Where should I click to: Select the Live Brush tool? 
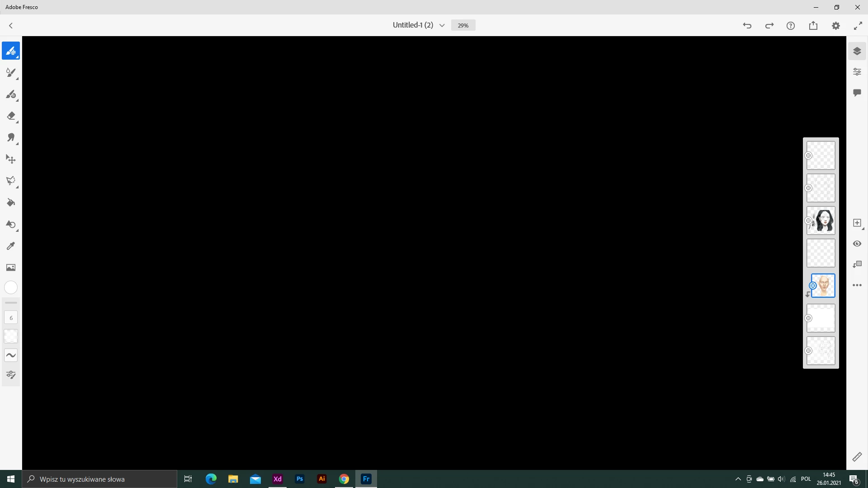coord(11,72)
